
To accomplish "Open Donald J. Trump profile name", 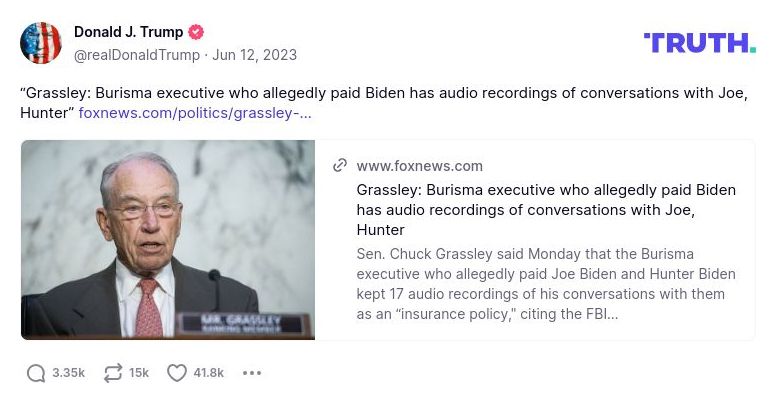I will [128, 32].
